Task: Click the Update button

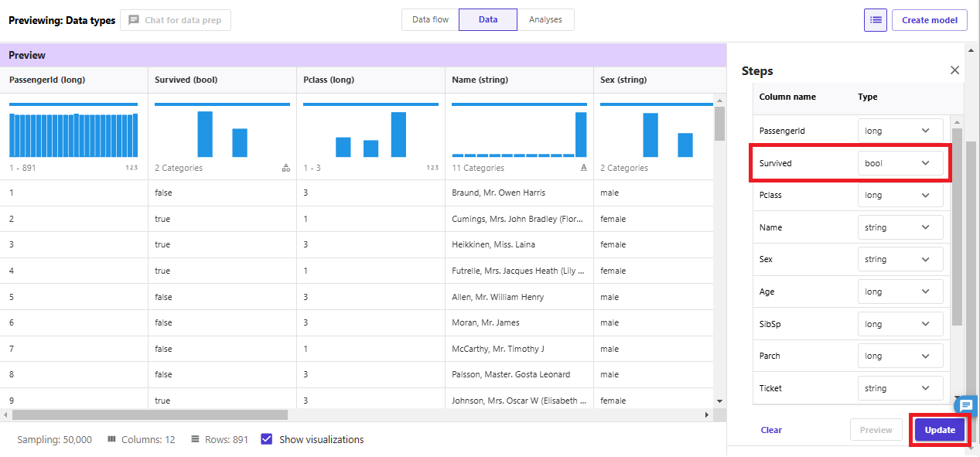Action: point(940,430)
